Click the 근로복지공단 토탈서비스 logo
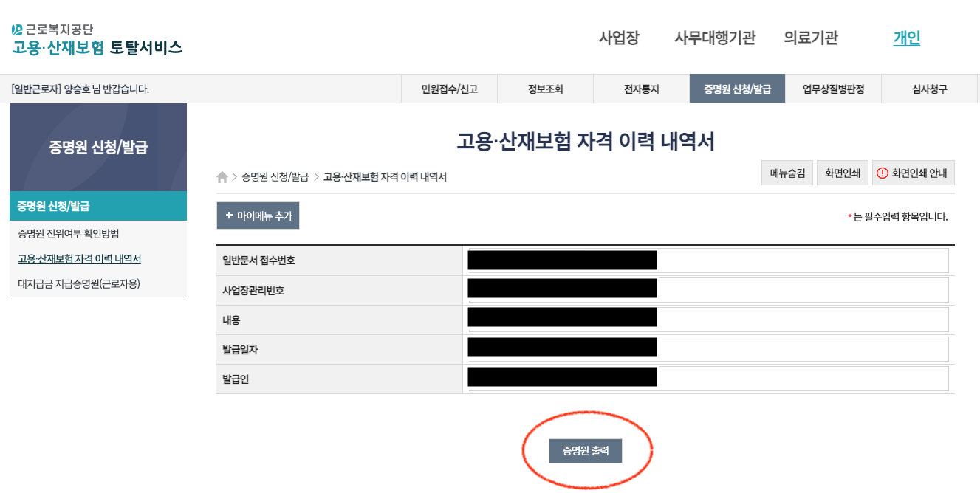 89,37
